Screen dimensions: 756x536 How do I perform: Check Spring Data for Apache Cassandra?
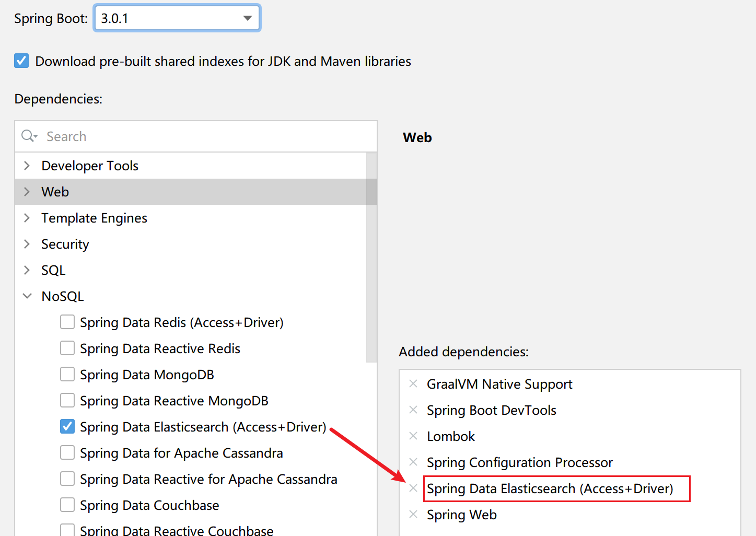tap(67, 453)
